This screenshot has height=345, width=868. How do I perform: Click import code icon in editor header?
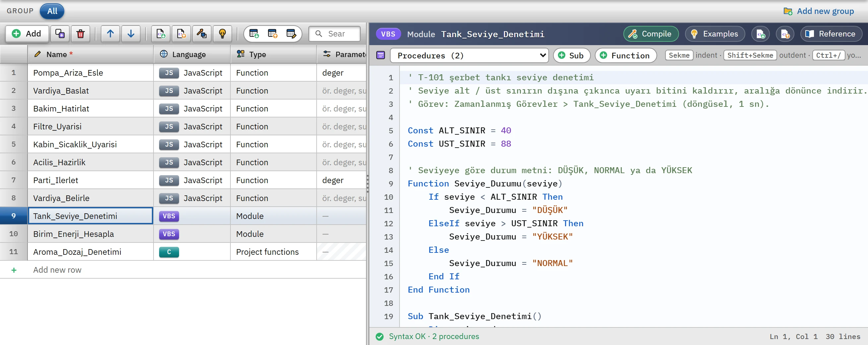pos(761,34)
